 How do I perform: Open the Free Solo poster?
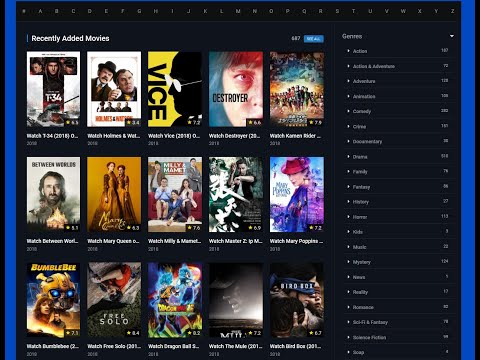click(x=114, y=300)
